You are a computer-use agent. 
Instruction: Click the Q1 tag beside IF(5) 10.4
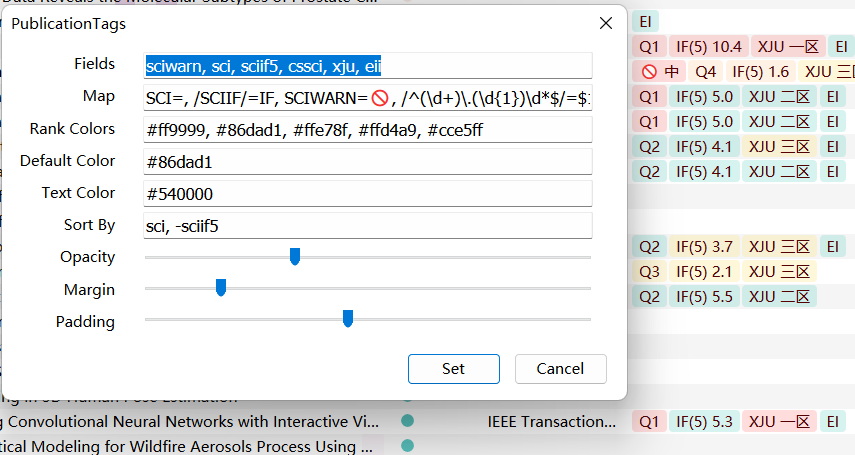(649, 47)
